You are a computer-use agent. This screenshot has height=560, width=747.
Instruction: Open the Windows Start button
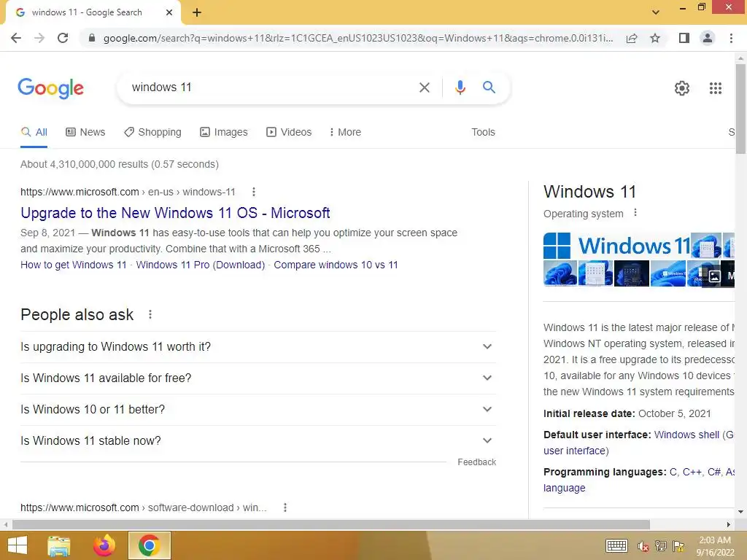pyautogui.click(x=18, y=545)
